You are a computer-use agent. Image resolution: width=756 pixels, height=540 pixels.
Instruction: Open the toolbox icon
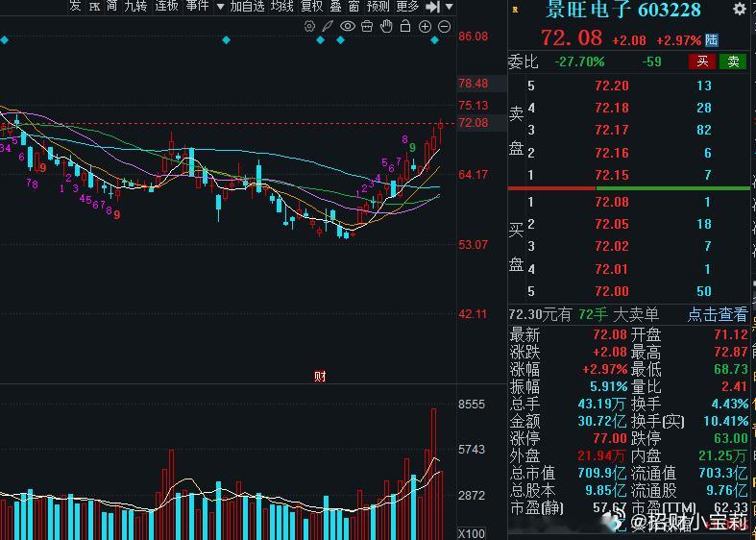tap(367, 27)
